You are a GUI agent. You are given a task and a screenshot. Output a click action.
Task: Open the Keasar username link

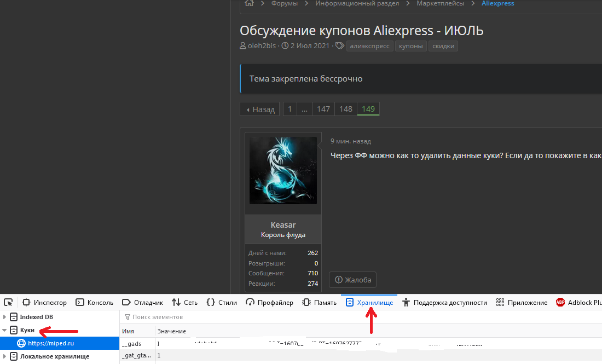click(283, 224)
